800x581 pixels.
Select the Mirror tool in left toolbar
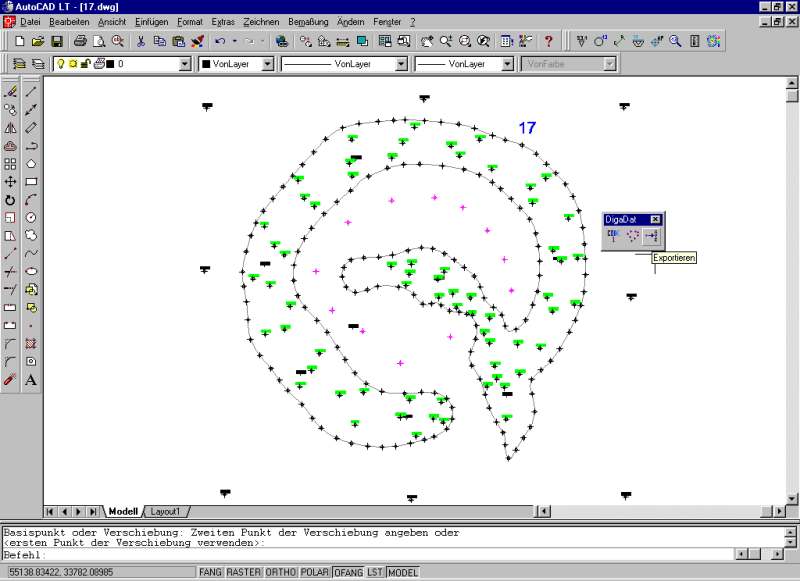[x=10, y=128]
